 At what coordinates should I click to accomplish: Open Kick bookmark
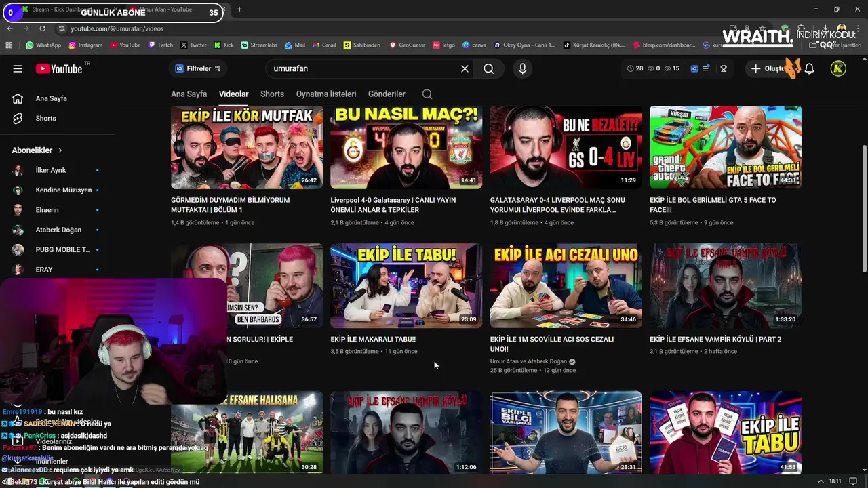pos(224,45)
